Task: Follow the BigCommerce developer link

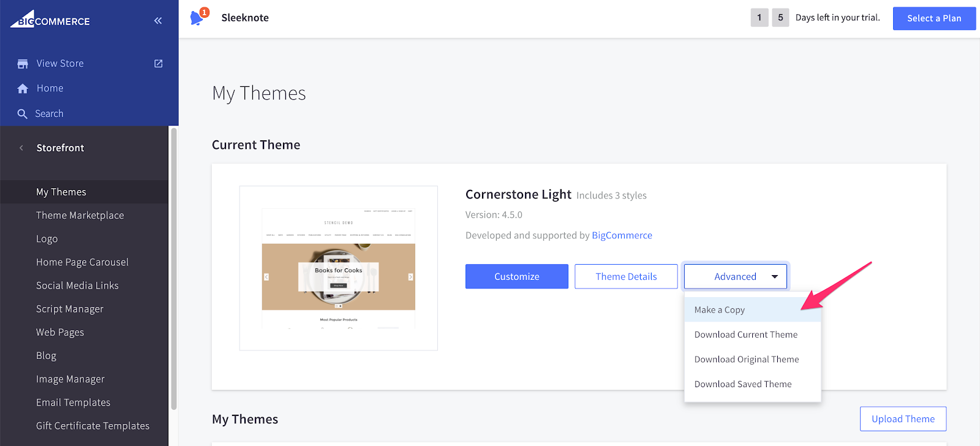Action: click(x=622, y=235)
